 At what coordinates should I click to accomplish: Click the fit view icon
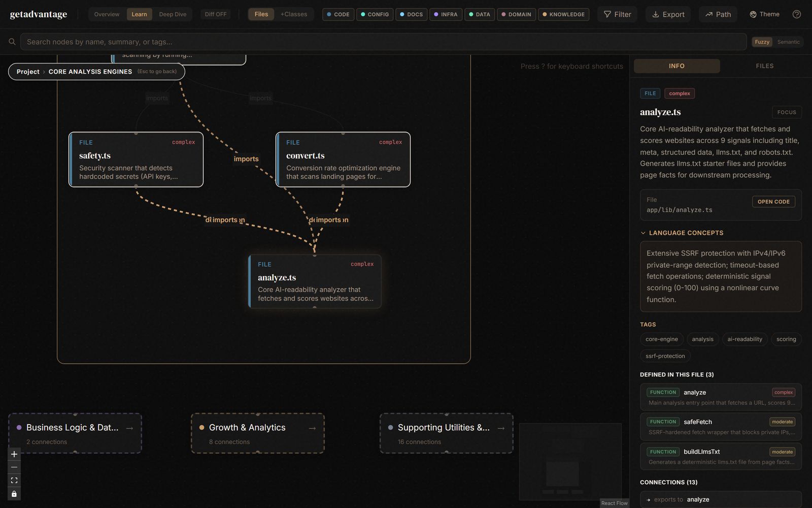pyautogui.click(x=14, y=481)
